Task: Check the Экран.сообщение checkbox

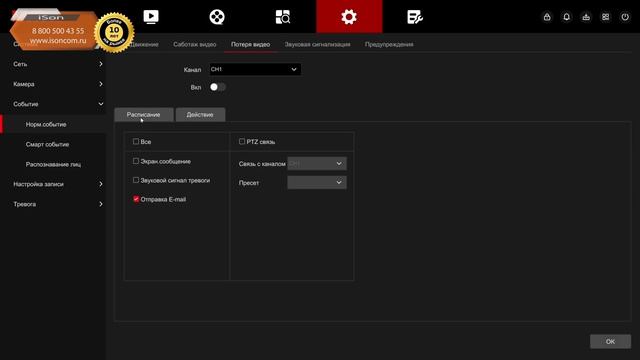Action: [136, 161]
